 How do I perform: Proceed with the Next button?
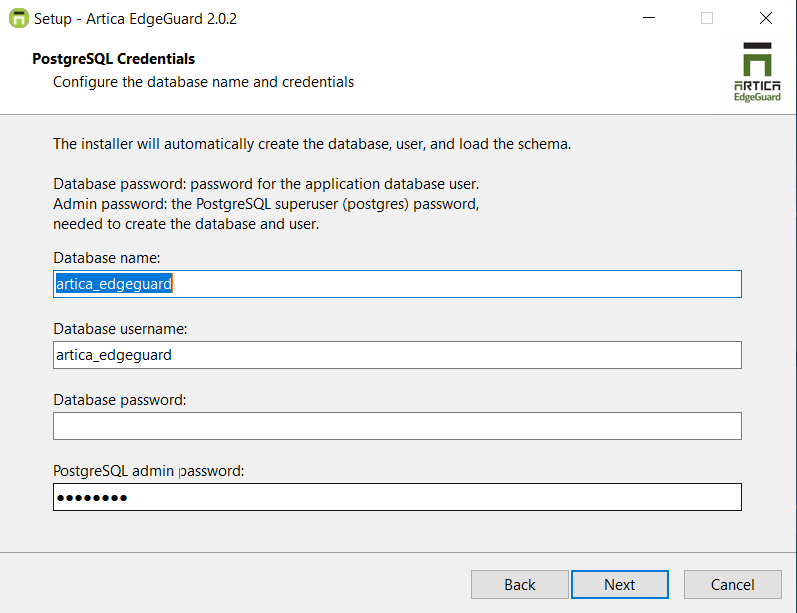tap(620, 585)
